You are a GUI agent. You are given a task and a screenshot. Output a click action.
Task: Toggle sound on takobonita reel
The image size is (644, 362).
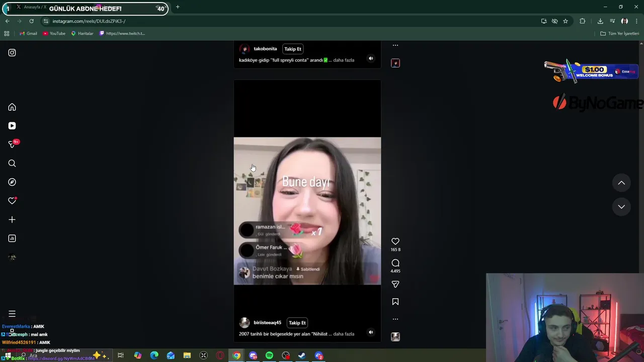(x=371, y=58)
